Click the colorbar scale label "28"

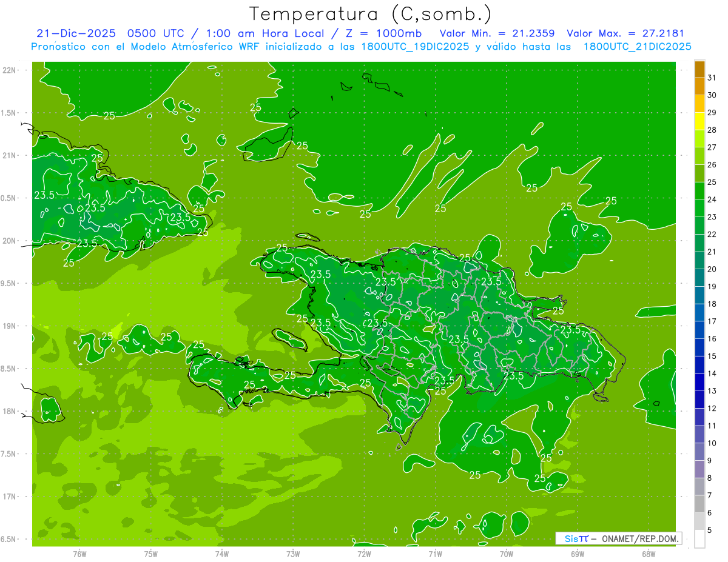coord(712,130)
